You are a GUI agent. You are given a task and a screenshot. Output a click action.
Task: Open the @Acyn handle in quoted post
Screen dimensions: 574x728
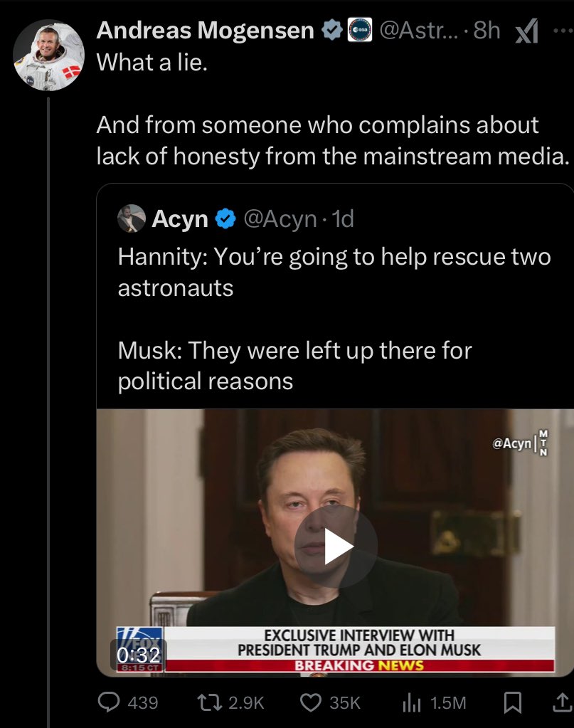[x=280, y=219]
